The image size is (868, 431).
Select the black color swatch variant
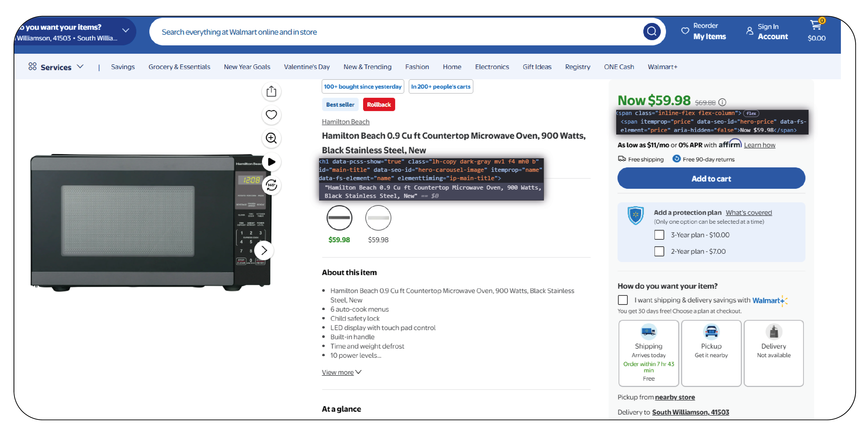coord(339,218)
